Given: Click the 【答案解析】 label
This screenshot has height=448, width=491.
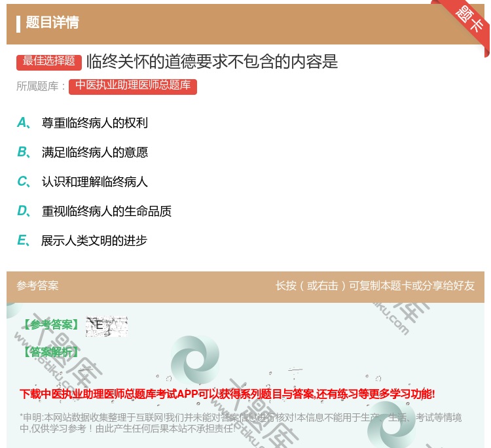Looking at the screenshot, I should 52,352.
